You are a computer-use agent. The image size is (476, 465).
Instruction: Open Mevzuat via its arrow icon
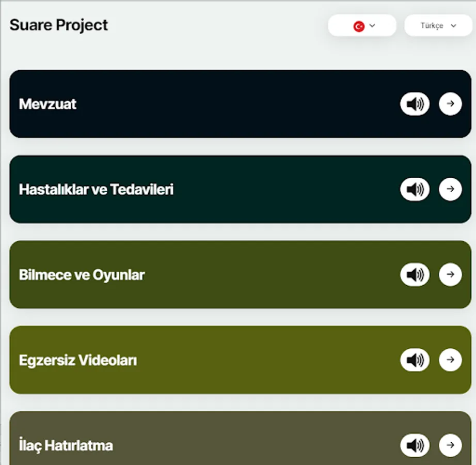(450, 104)
